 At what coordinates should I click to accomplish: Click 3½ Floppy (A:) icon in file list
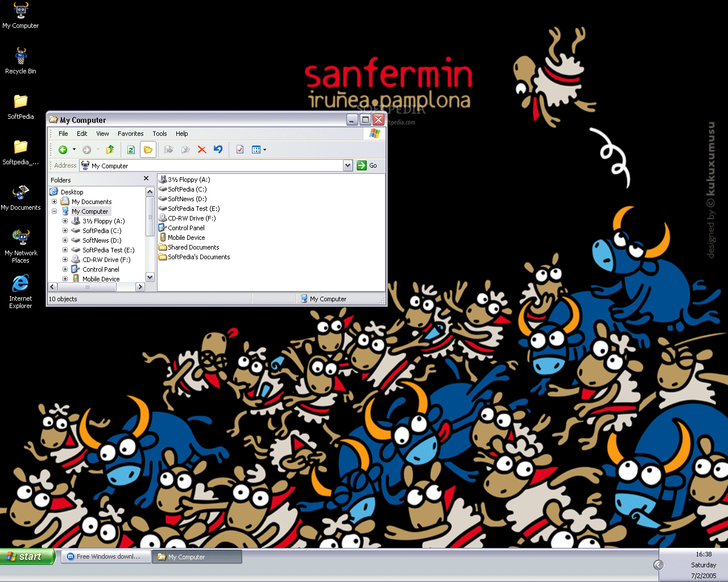point(163,179)
